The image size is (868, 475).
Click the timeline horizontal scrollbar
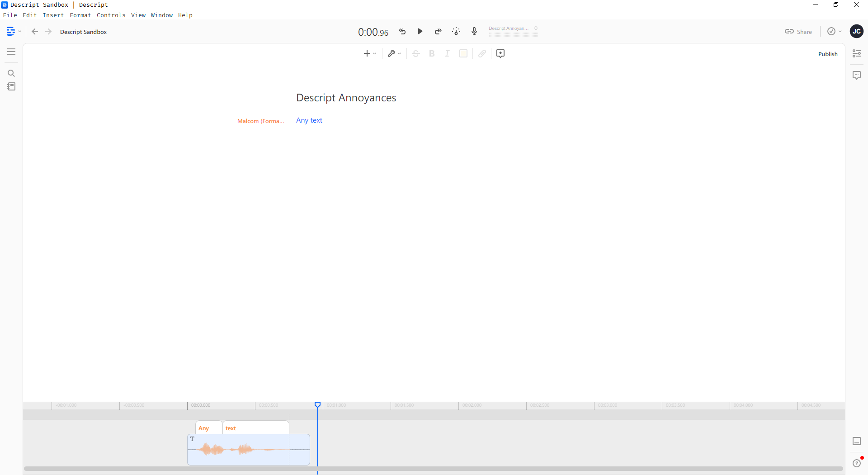click(434, 469)
